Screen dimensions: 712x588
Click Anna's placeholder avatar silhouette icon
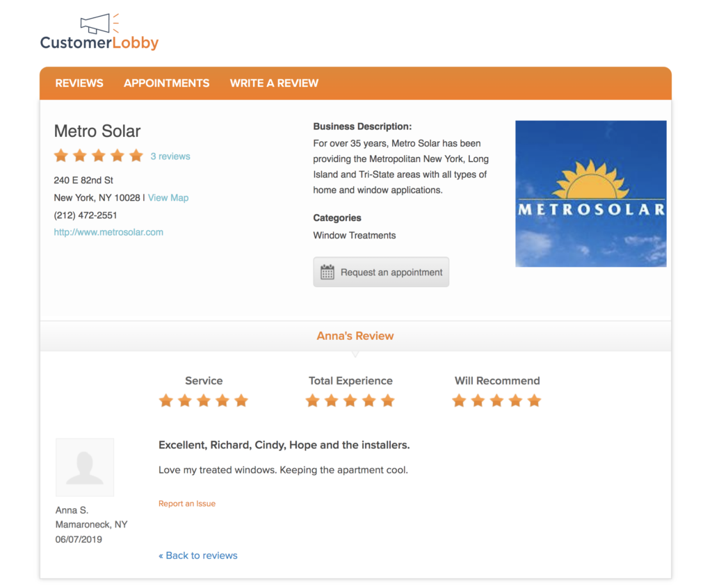(x=84, y=467)
